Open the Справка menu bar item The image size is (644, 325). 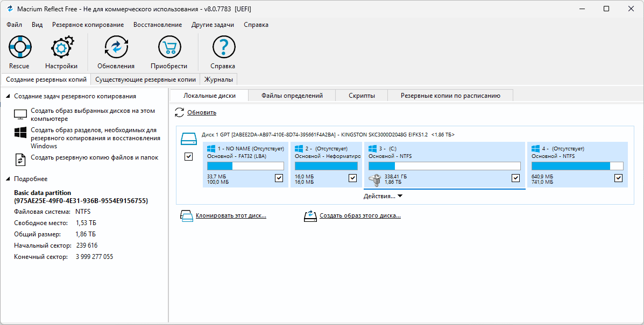[256, 25]
